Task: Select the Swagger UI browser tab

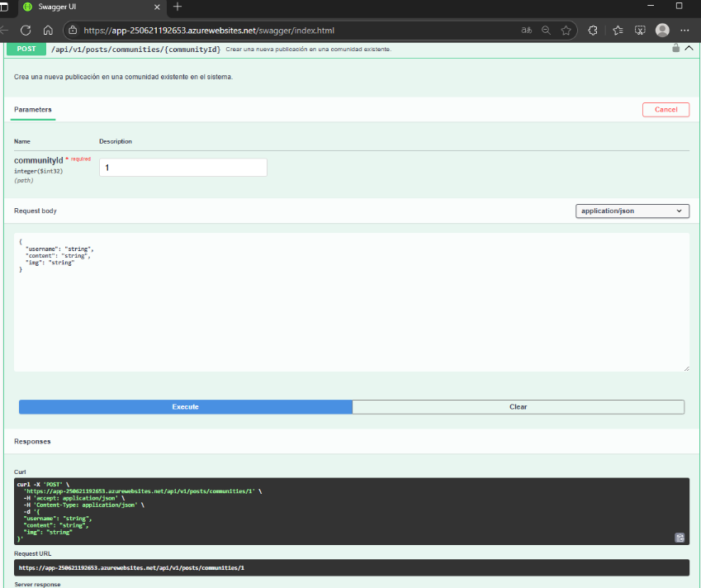Action: (92, 7)
